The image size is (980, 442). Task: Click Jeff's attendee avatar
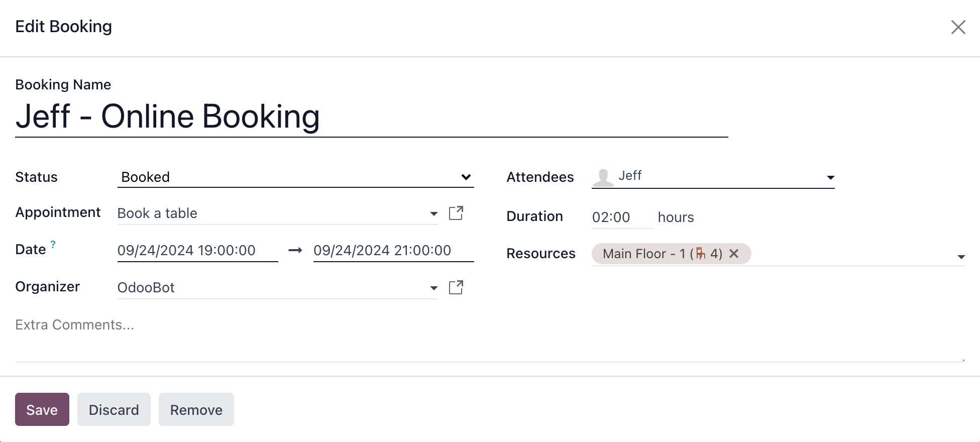coord(603,177)
